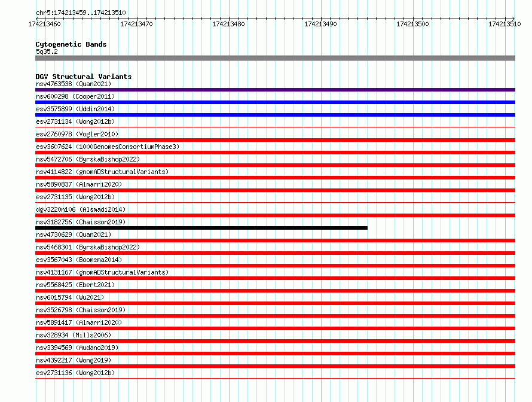
Task: Click the red bar under nsv4131167
Action: (x=275, y=278)
